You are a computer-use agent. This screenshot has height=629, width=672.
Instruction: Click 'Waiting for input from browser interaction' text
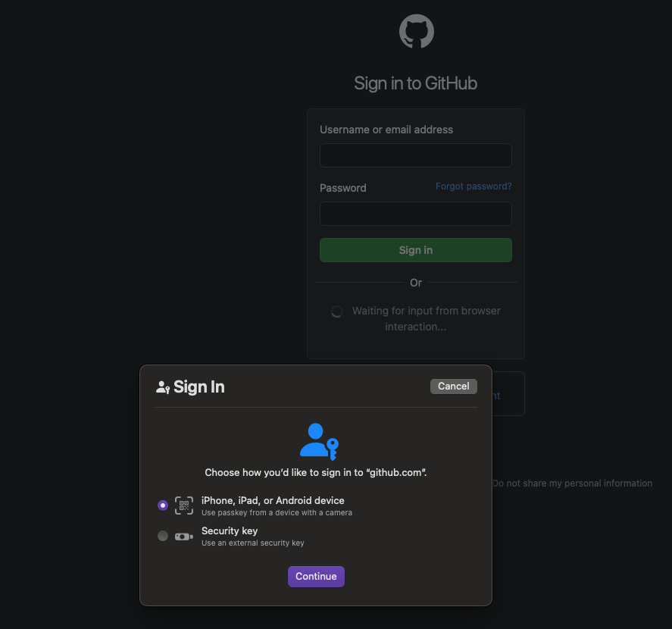[426, 318]
